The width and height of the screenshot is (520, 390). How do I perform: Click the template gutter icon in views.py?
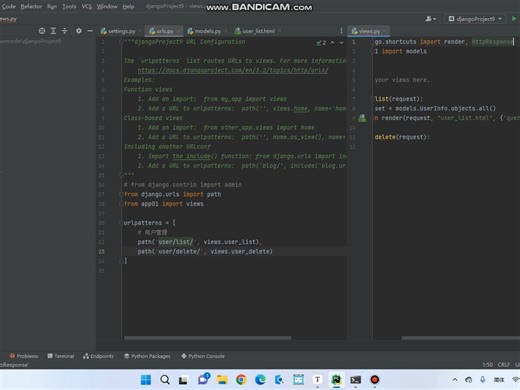(362, 118)
